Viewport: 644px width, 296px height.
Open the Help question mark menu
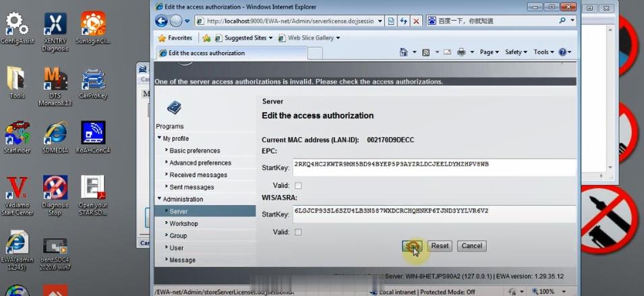[564, 52]
